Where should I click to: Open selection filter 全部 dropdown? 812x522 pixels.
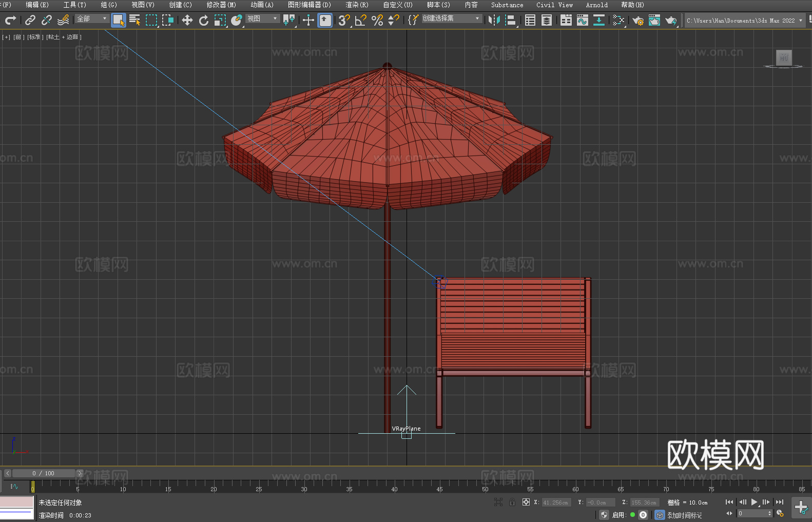coord(92,18)
